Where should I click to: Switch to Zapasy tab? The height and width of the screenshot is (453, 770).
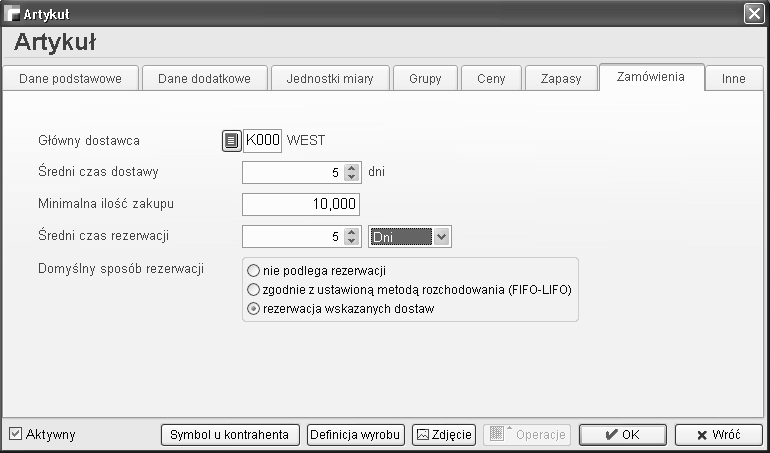561,79
